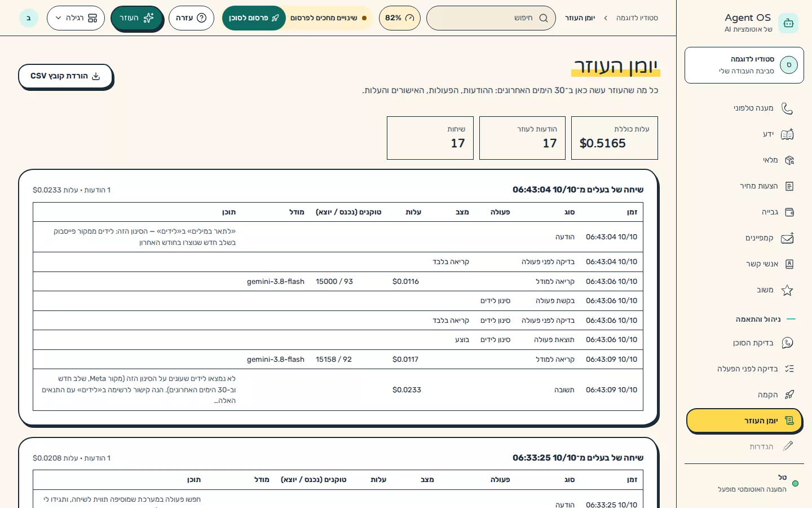Open the הקמה rocket icon
This screenshot has width=812, height=508.
coord(789,395)
